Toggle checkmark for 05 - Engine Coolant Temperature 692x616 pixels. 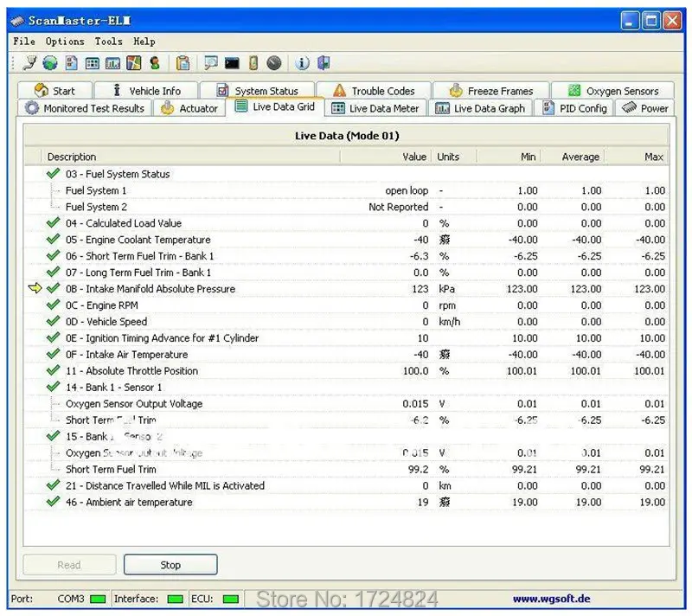tap(53, 239)
